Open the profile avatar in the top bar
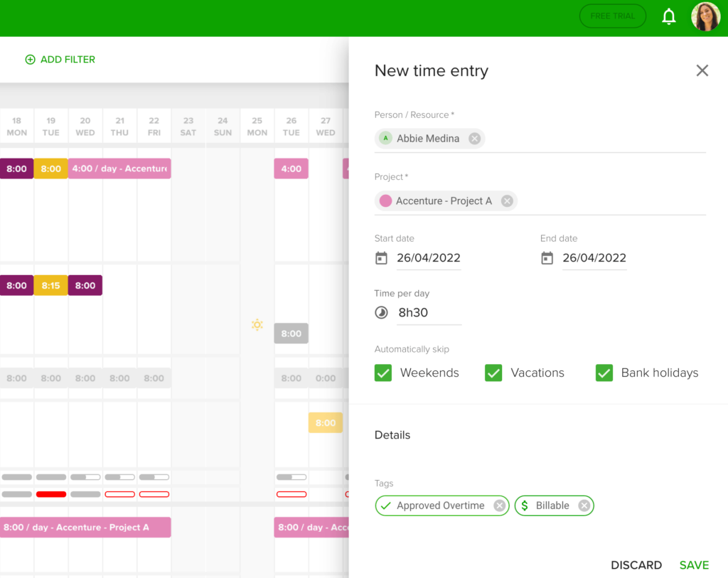The image size is (728, 578). [705, 16]
